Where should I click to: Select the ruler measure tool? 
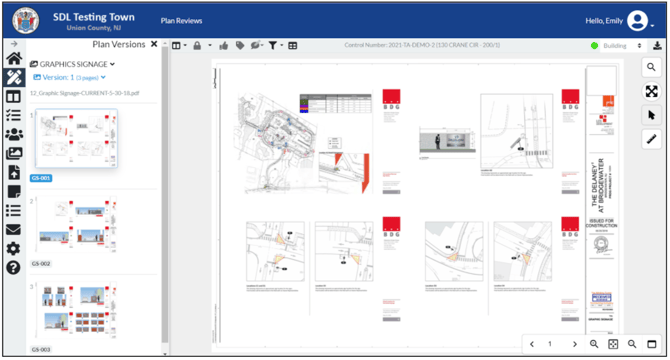click(651, 139)
